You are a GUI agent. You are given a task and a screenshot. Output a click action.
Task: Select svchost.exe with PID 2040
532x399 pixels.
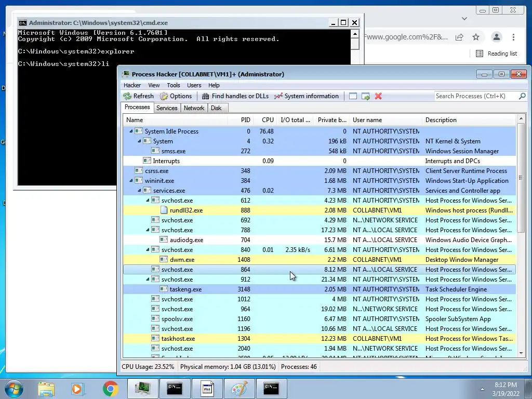click(320, 349)
